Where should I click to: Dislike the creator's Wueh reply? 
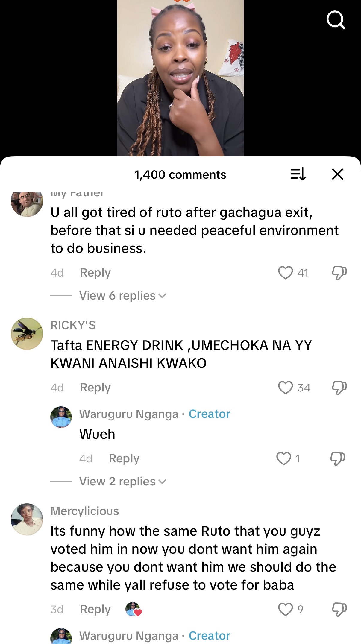click(337, 458)
